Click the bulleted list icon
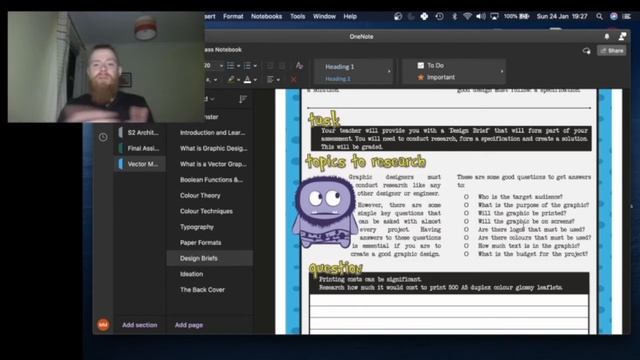This screenshot has height=360, width=640. click(x=231, y=66)
